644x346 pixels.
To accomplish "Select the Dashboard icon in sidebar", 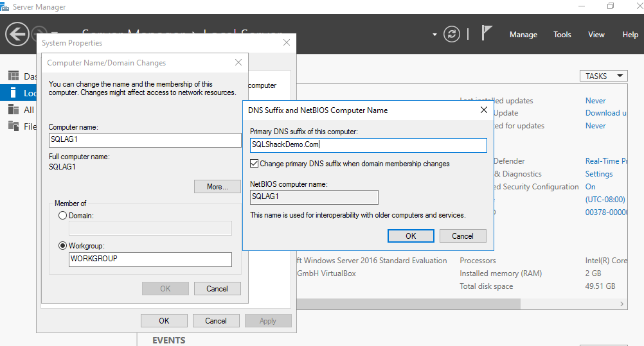I will coord(13,76).
